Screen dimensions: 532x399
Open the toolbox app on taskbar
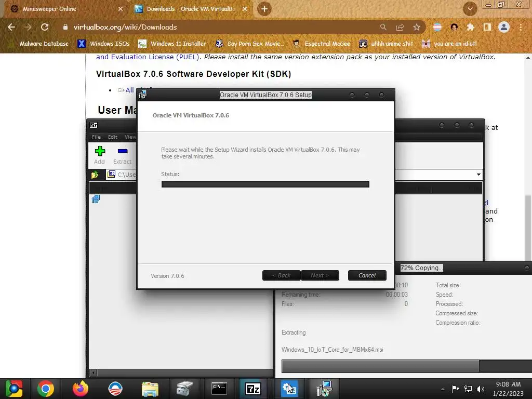pyautogui.click(x=184, y=389)
